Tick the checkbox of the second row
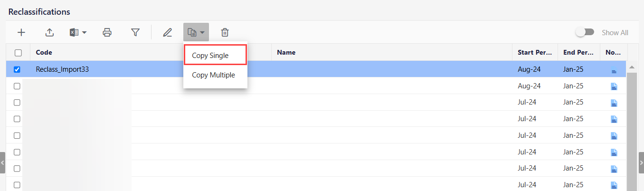This screenshot has width=644, height=191. [x=17, y=86]
